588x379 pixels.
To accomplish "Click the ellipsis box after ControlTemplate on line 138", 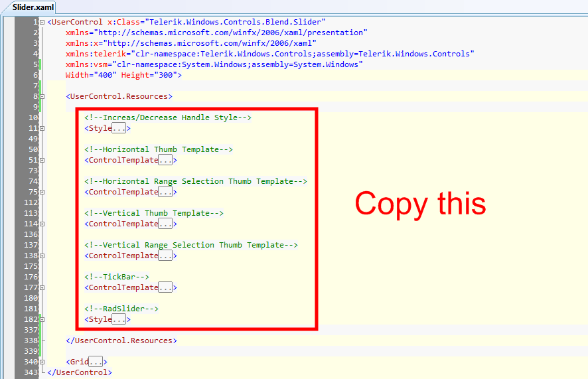I will [x=165, y=256].
